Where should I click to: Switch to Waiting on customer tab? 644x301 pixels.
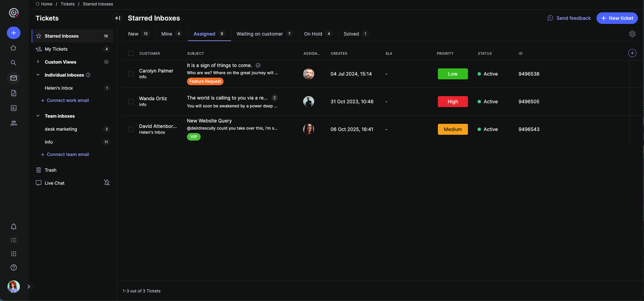click(260, 34)
